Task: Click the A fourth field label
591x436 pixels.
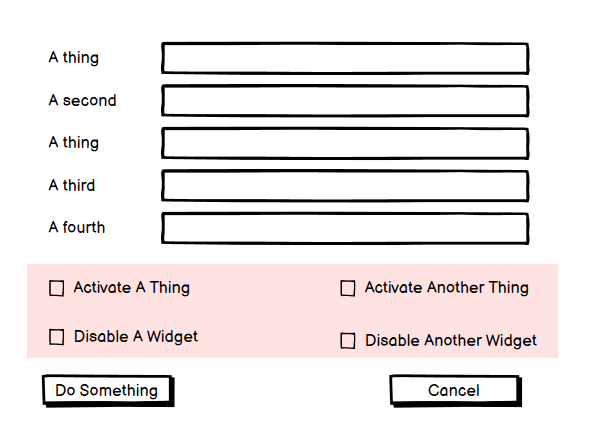Action: [77, 228]
